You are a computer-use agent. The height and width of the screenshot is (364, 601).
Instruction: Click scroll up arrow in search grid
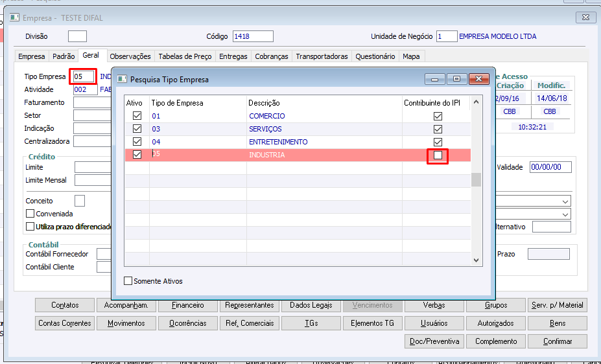coord(476,102)
